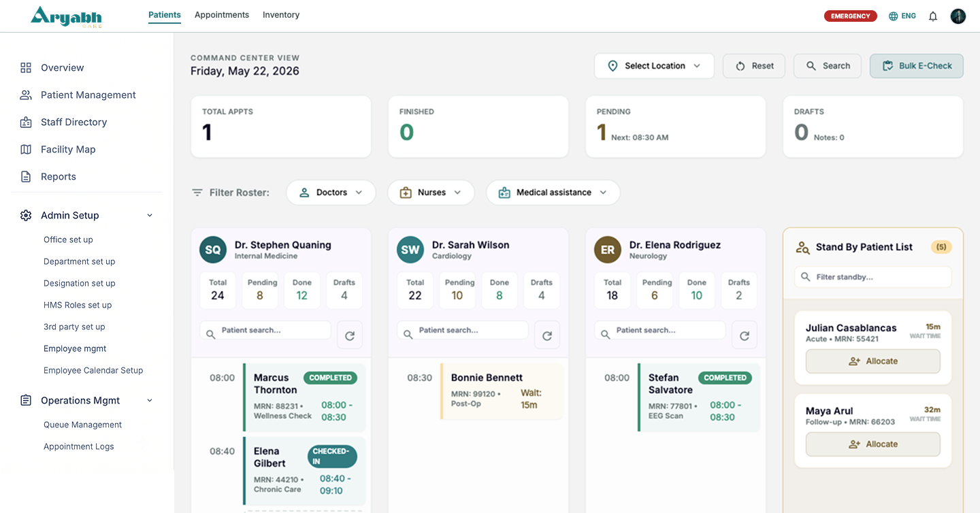Allocate Julian Casablancas from standby
Viewport: 980px width, 513px height.
point(873,361)
